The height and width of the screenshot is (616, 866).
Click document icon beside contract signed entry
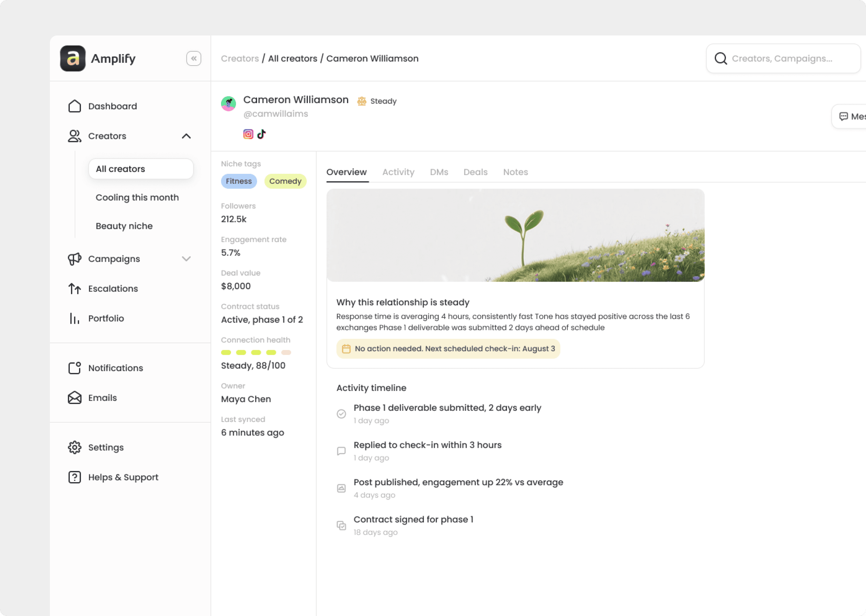pyautogui.click(x=342, y=525)
